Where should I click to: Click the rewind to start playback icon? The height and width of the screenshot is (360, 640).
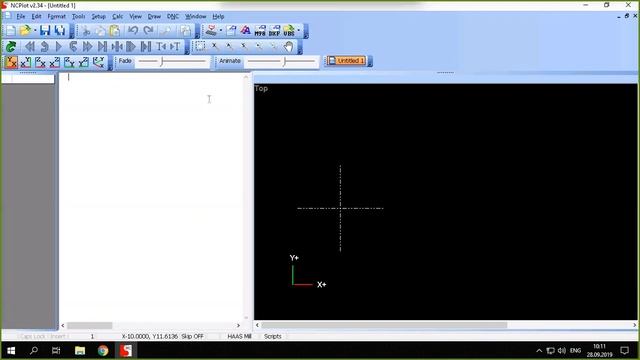29,47
